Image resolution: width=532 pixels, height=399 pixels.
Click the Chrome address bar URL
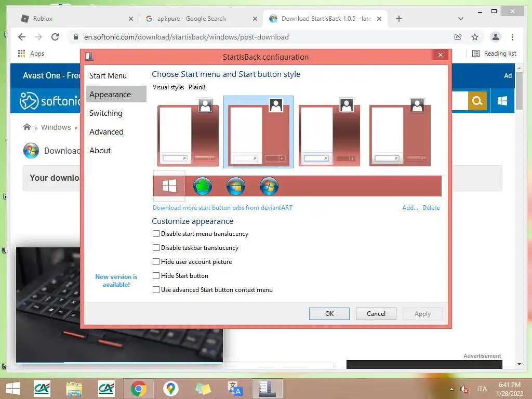[x=187, y=37]
